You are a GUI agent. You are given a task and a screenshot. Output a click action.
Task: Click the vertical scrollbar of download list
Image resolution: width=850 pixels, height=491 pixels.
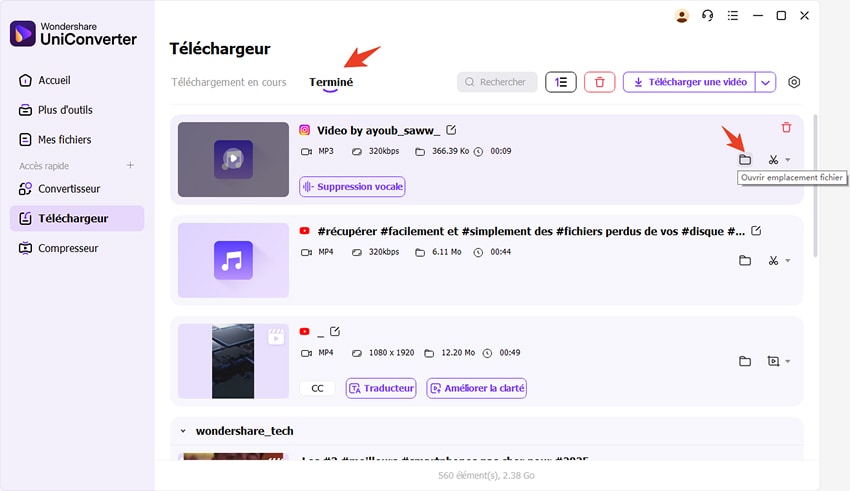coord(815,185)
